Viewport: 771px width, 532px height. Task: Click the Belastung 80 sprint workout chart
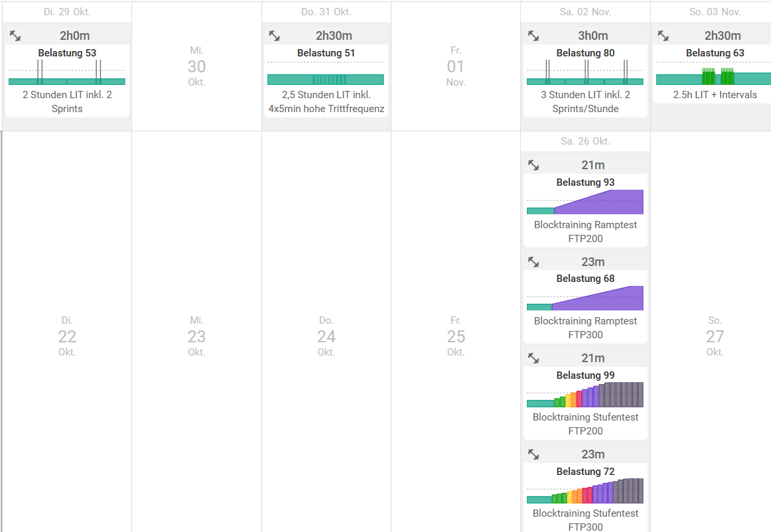coord(585,72)
